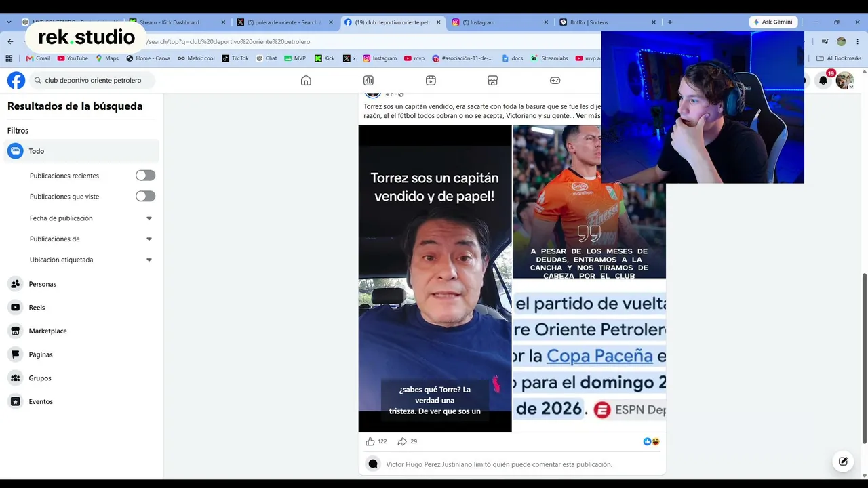The height and width of the screenshot is (488, 868).
Task: Open the professional dashboard chart icon
Action: pos(368,80)
